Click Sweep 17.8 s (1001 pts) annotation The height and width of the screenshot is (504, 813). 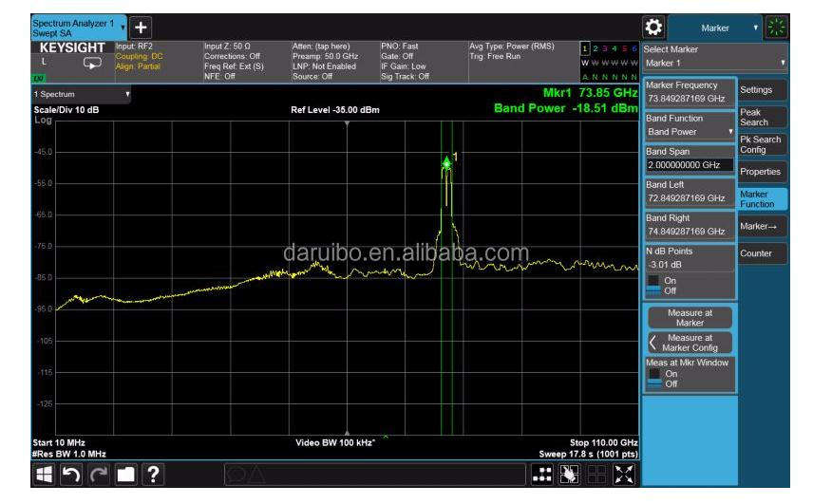(589, 454)
